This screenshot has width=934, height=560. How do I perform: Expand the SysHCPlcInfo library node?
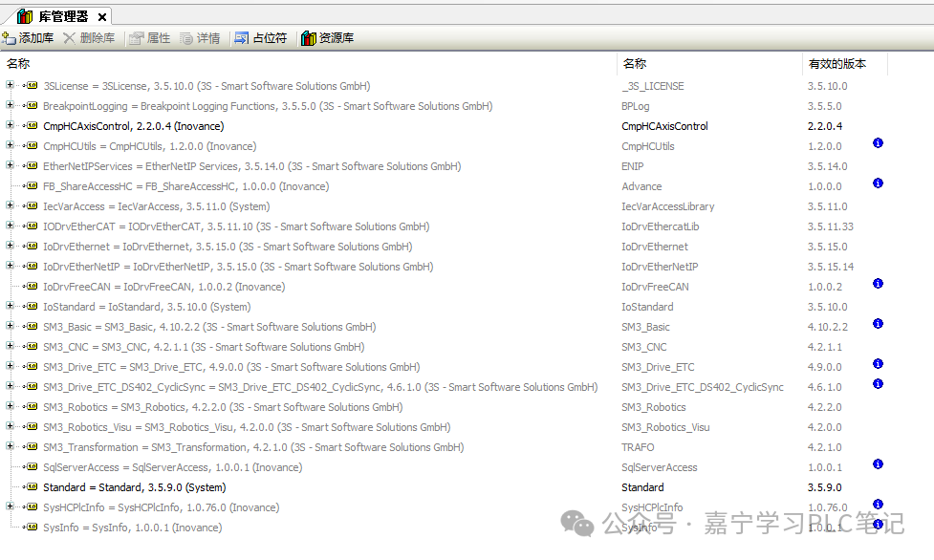pos(10,506)
